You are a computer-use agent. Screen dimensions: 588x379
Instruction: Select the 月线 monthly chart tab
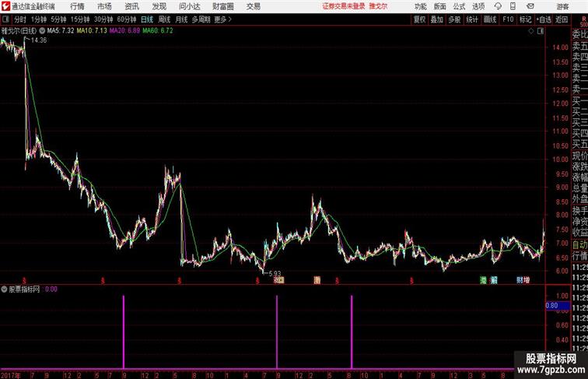(181, 19)
